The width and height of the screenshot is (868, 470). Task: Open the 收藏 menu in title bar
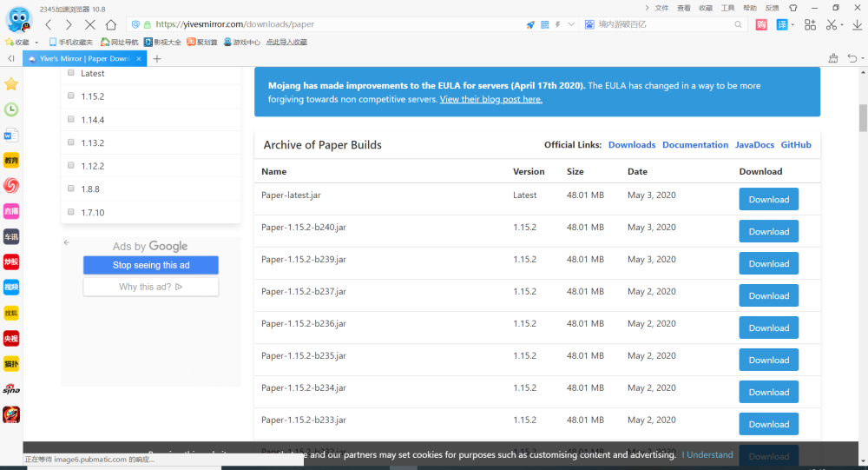705,8
